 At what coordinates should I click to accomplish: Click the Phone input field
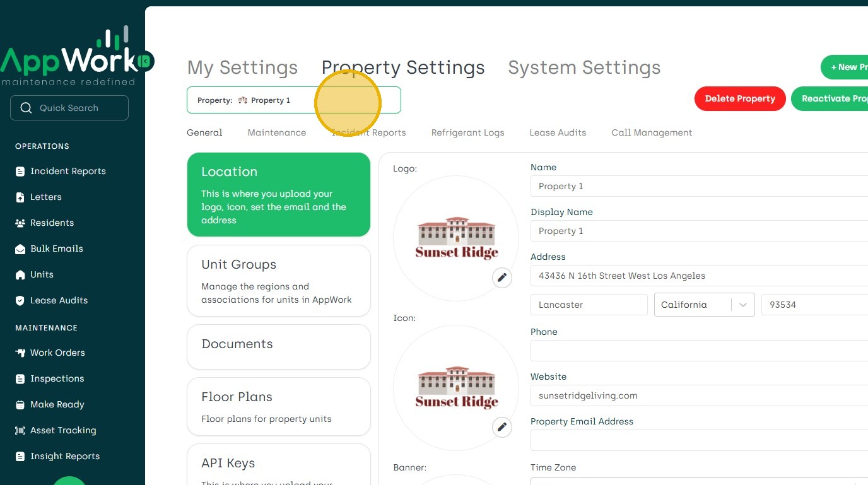pyautogui.click(x=699, y=351)
